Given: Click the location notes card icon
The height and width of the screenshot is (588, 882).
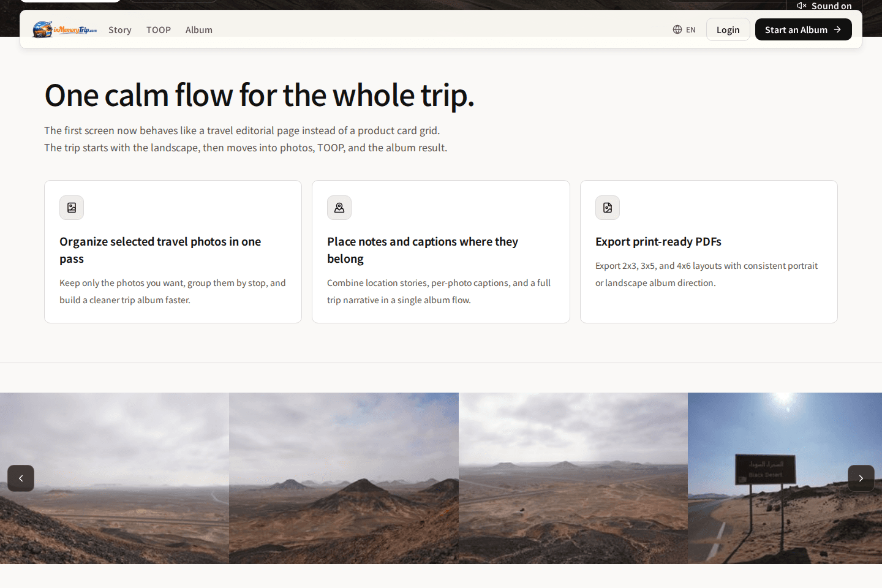Looking at the screenshot, I should pyautogui.click(x=339, y=208).
